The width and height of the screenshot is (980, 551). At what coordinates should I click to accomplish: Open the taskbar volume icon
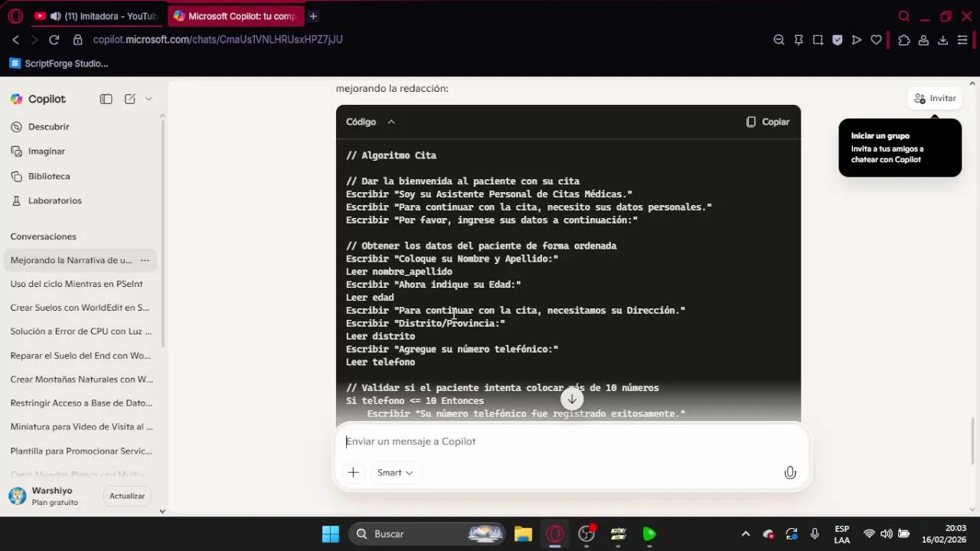click(887, 534)
